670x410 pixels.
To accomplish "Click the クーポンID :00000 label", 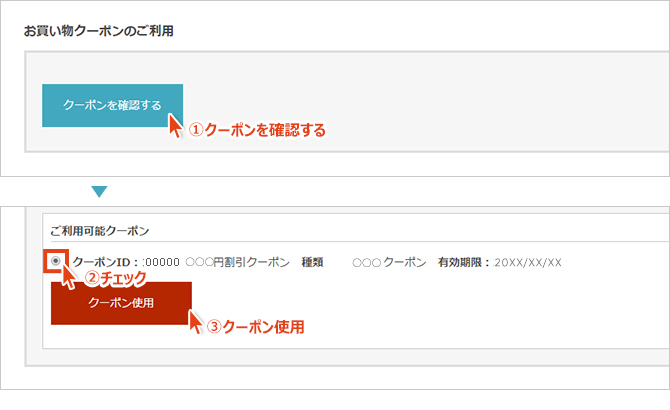I will tap(126, 262).
